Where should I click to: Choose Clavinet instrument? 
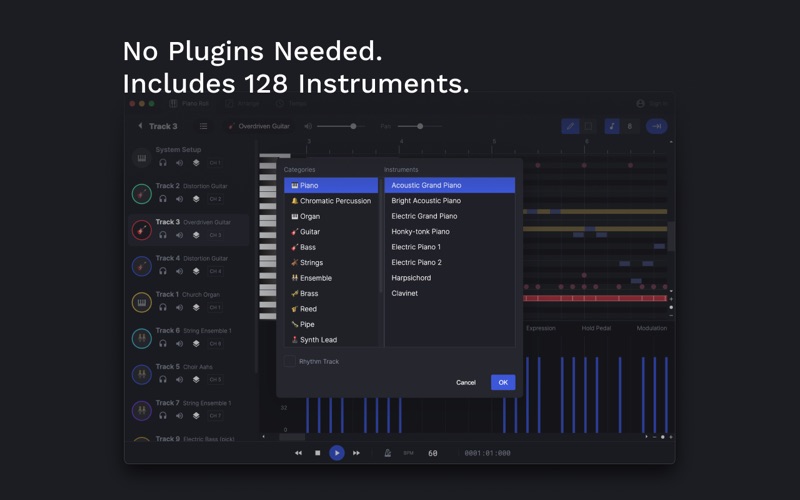(449, 293)
